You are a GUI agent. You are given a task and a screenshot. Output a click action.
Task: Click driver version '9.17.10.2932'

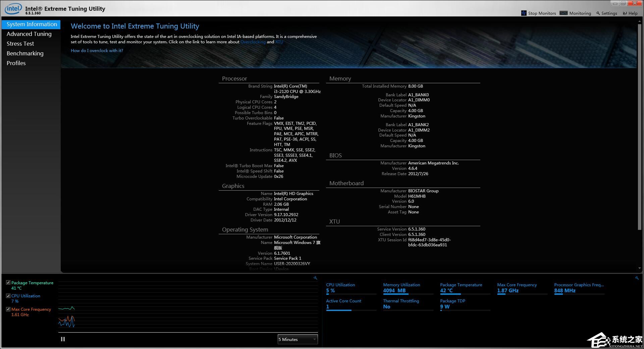pyautogui.click(x=286, y=215)
